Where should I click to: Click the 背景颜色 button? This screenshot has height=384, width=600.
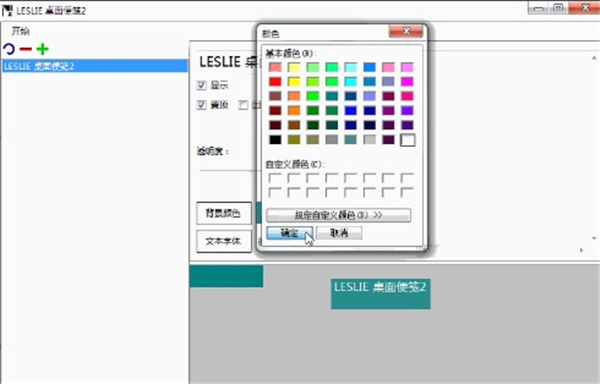[x=224, y=213]
